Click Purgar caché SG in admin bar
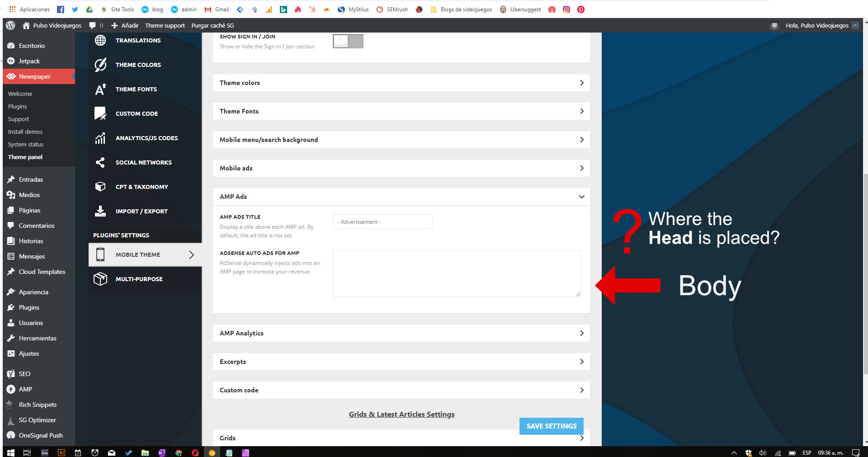 (212, 25)
